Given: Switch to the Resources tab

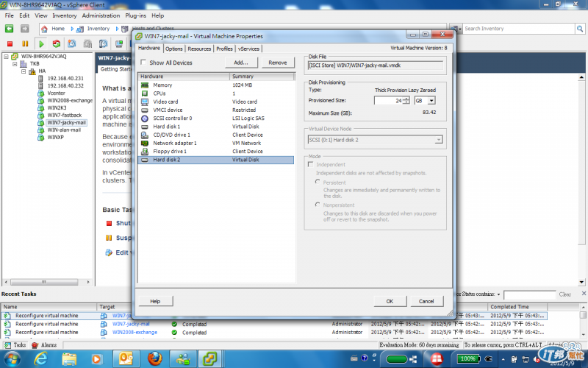Looking at the screenshot, I should coord(199,49).
